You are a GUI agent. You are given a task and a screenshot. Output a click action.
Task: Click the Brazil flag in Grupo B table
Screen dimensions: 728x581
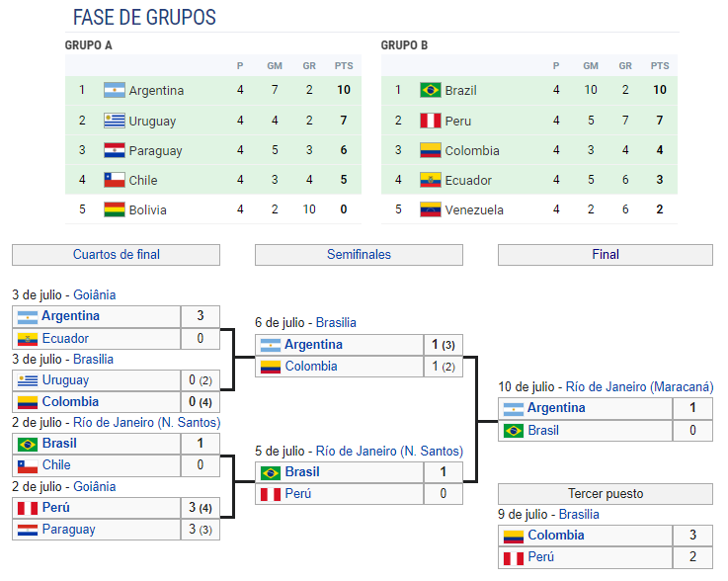tap(431, 90)
